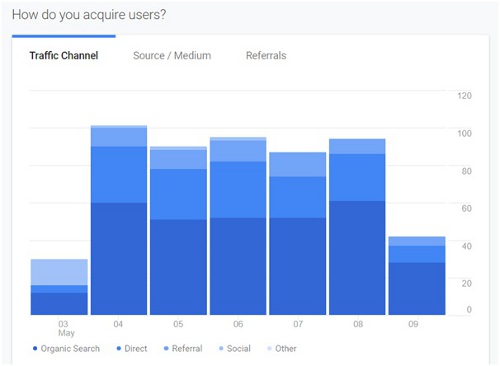
Task: Click the May 06 Referral bar segment
Action: 238,151
